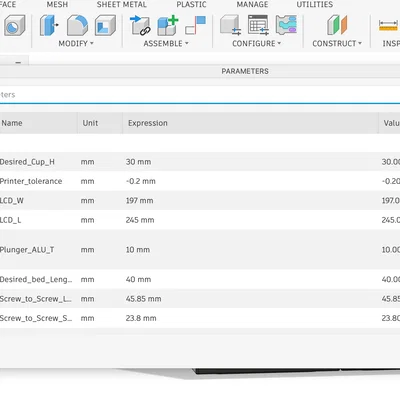Click the As-built Joint icon
The image size is (400, 400).
pyautogui.click(x=196, y=26)
